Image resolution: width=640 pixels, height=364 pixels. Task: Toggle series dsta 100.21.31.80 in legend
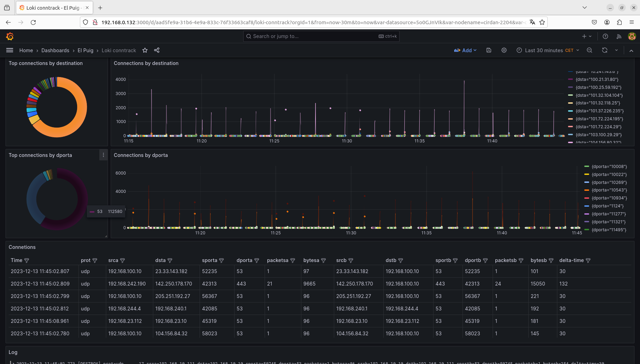[x=597, y=80]
